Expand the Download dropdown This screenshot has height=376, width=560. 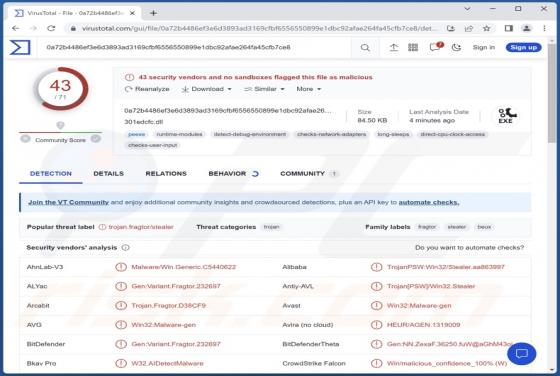206,89
